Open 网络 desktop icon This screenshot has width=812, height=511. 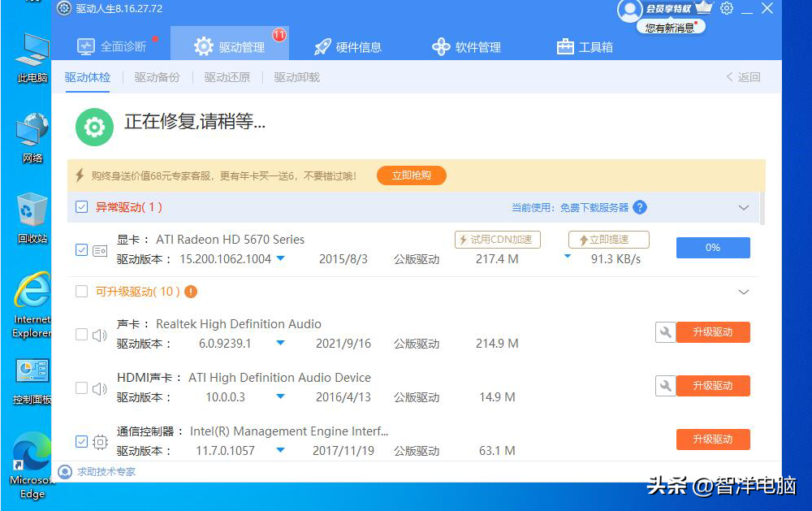pos(32,138)
